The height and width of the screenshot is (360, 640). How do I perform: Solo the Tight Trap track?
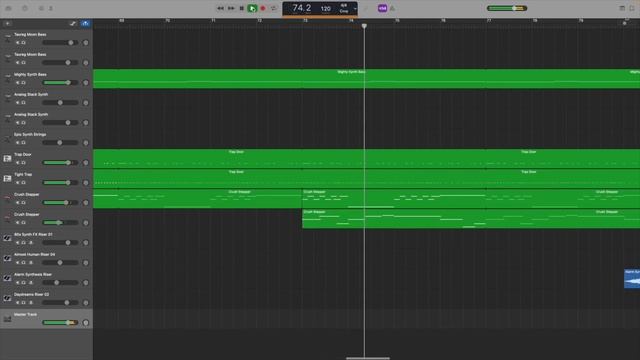pos(24,182)
